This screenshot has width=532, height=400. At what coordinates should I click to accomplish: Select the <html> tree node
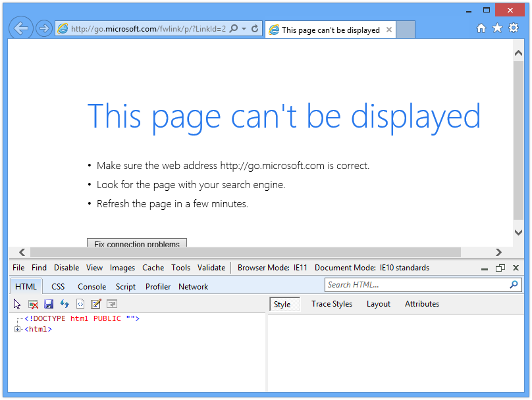click(x=38, y=329)
